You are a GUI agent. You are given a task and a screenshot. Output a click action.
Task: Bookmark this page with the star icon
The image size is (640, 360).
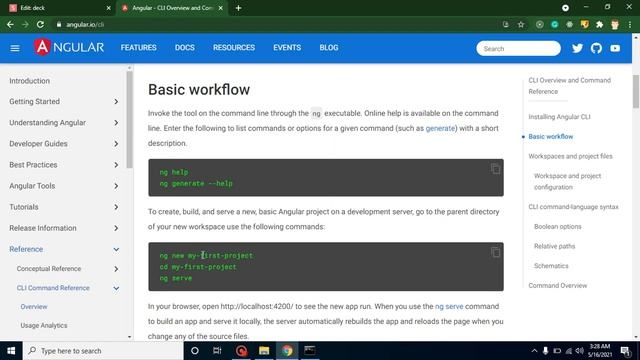click(521, 24)
